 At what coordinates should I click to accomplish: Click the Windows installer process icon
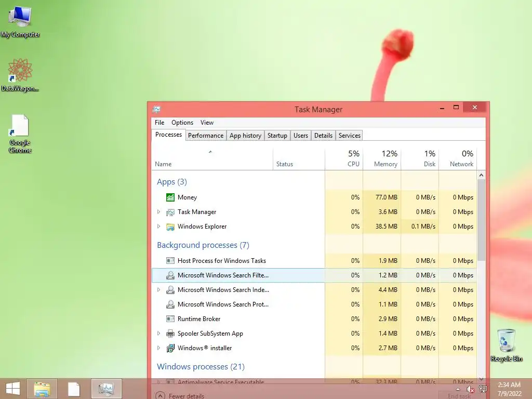point(170,348)
